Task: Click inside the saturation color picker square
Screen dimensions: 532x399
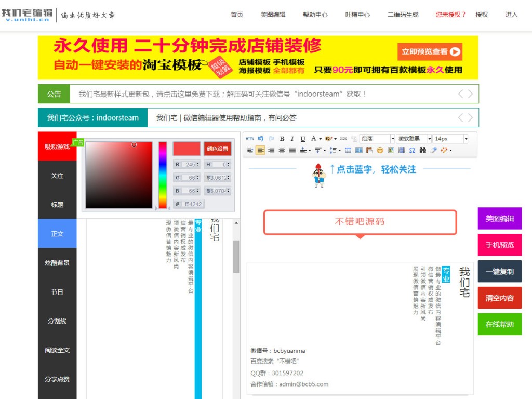Action: tap(119, 175)
